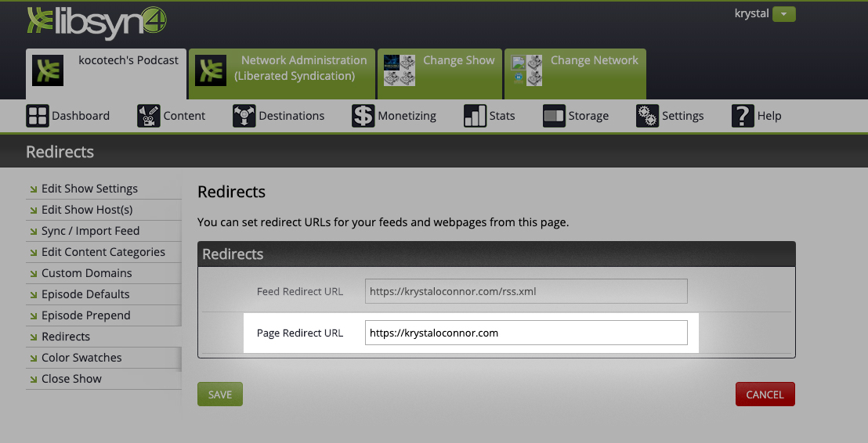868x443 pixels.
Task: Open Episode Prepend sidebar link
Action: [x=86, y=315]
